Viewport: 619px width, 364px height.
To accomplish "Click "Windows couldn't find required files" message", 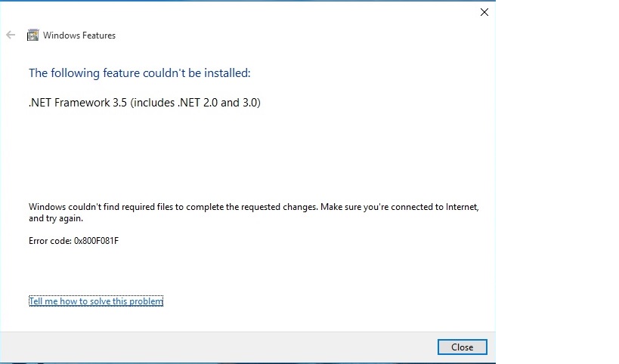I will [110, 207].
